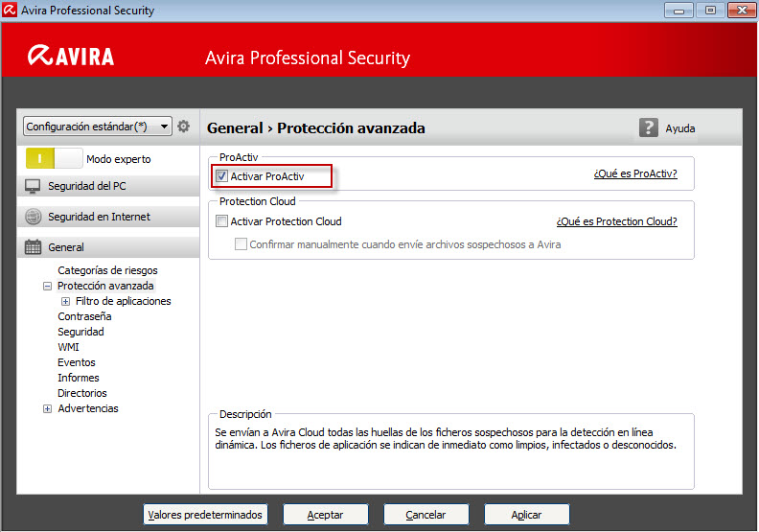
Task: Collapse the Protección avanzada tree node
Action: 48,286
